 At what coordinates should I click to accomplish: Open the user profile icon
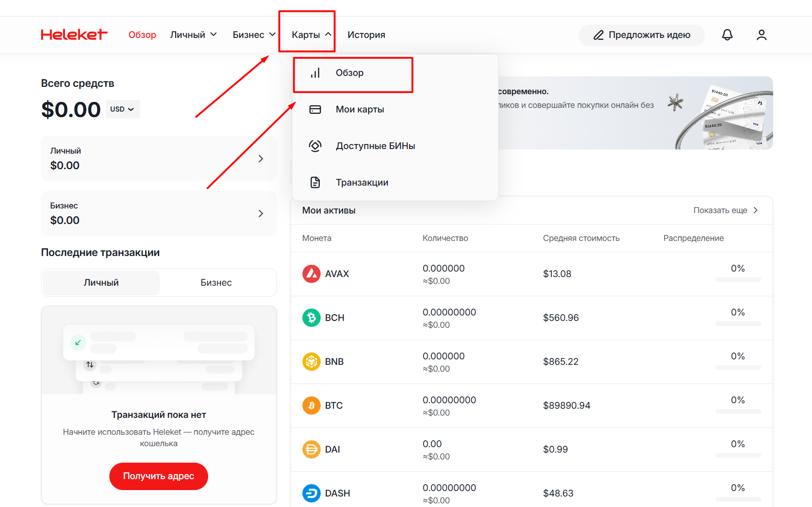tap(761, 35)
